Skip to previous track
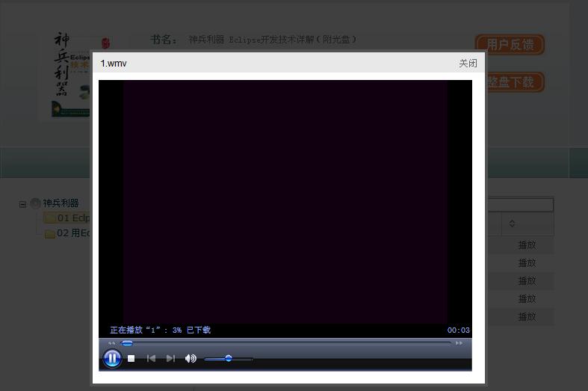Viewport: 588px width, 391px height. pos(151,359)
